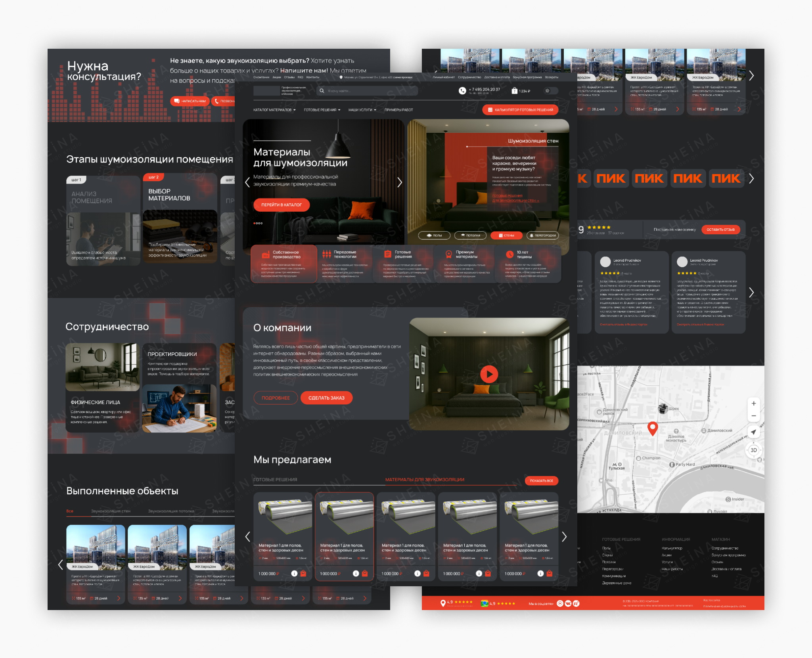Click "Калькулятор готовых решений" button
Viewport: 812px width, 658px height.
point(520,110)
